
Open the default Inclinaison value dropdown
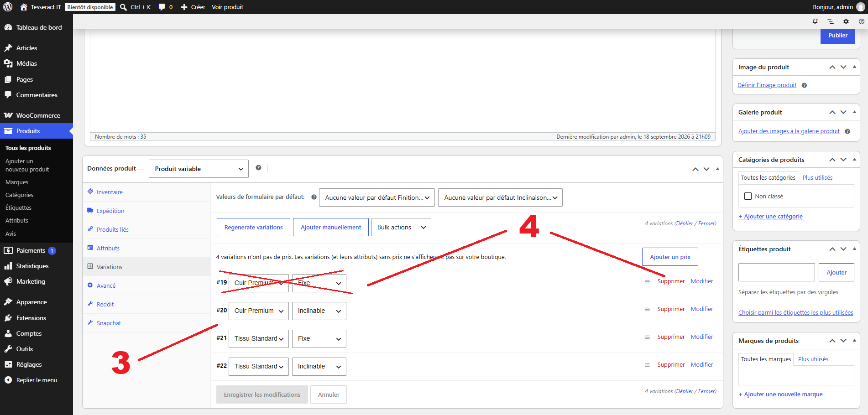500,197
